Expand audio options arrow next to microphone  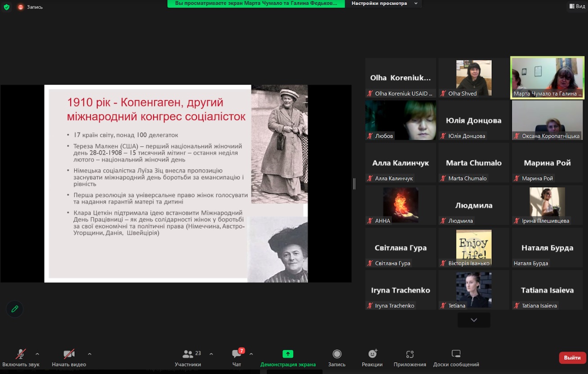[x=37, y=354]
